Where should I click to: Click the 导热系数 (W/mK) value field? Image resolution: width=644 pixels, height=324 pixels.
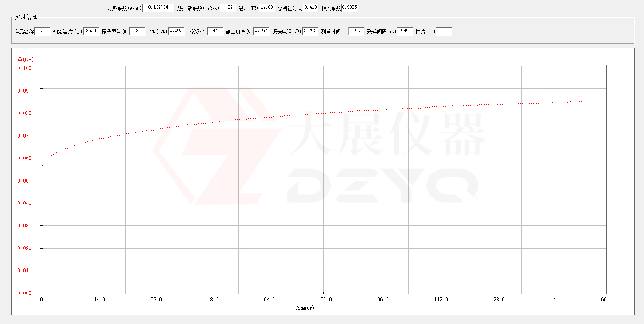[158, 8]
